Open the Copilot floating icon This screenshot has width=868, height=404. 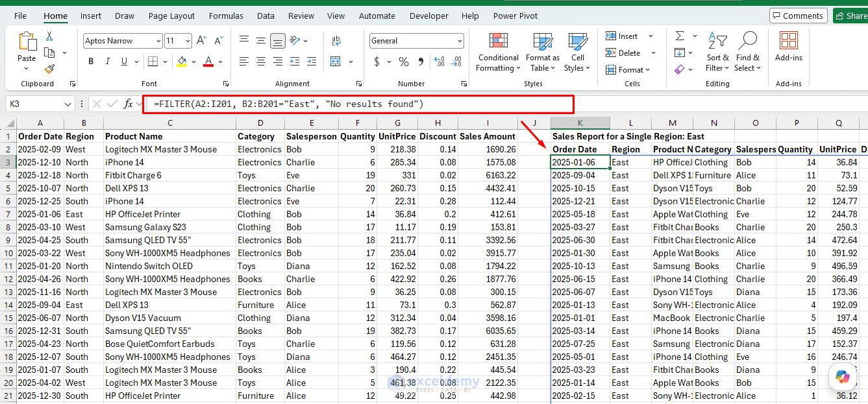pyautogui.click(x=843, y=376)
